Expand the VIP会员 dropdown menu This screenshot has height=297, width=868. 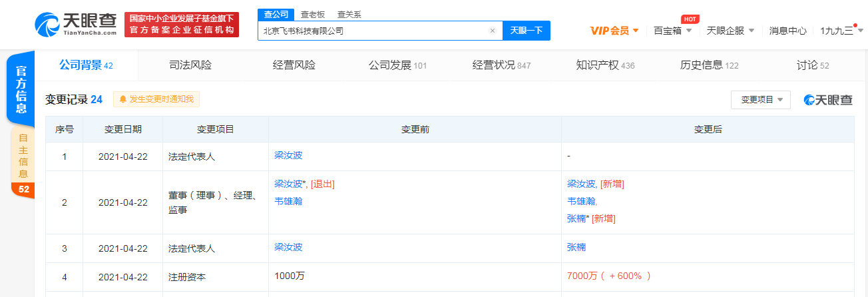614,31
